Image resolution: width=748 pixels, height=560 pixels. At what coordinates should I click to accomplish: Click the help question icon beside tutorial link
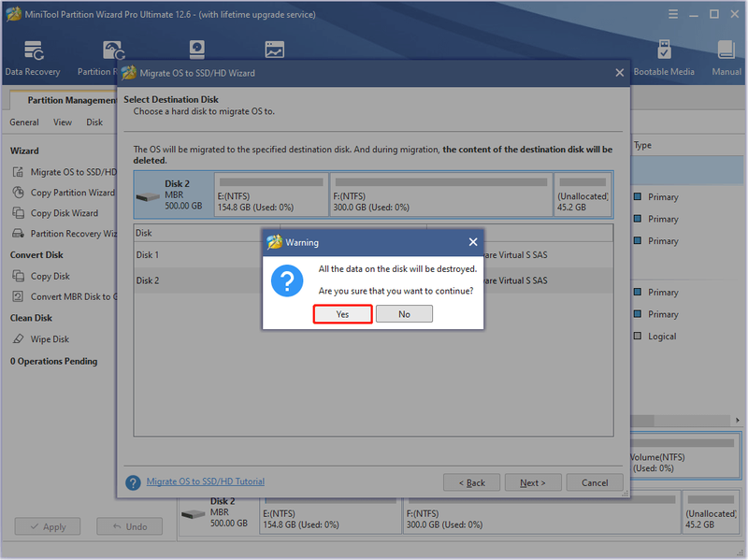pyautogui.click(x=133, y=482)
